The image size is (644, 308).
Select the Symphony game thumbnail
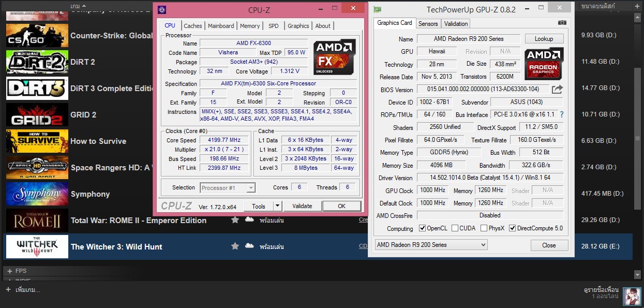37,194
